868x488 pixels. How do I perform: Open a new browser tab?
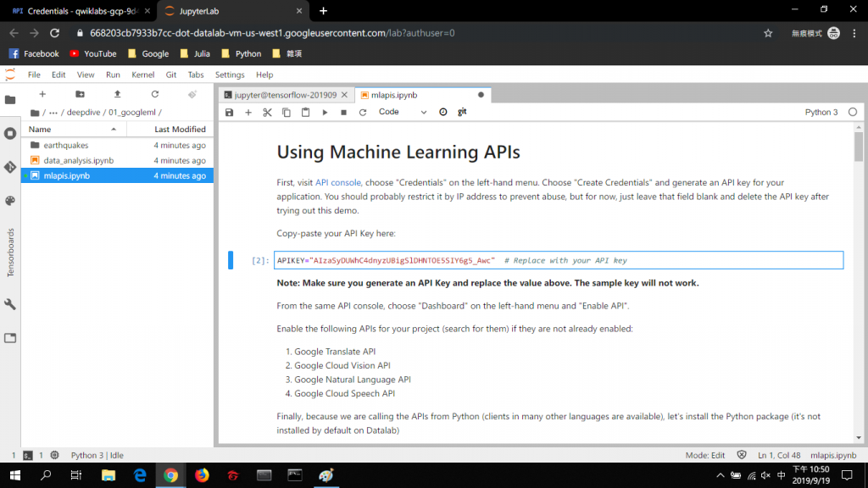[323, 10]
